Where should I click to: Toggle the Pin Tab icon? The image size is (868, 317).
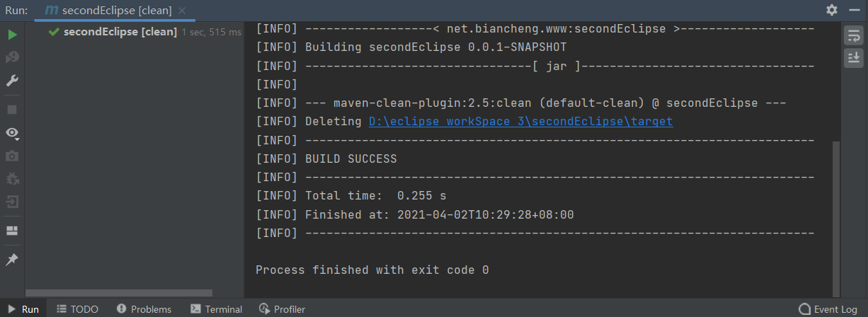coord(12,260)
